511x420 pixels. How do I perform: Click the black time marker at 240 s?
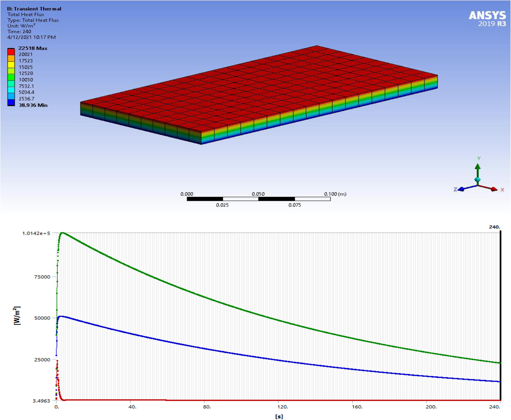tap(501, 316)
